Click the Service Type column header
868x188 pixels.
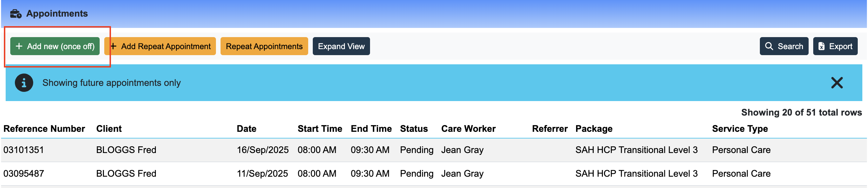[740, 129]
